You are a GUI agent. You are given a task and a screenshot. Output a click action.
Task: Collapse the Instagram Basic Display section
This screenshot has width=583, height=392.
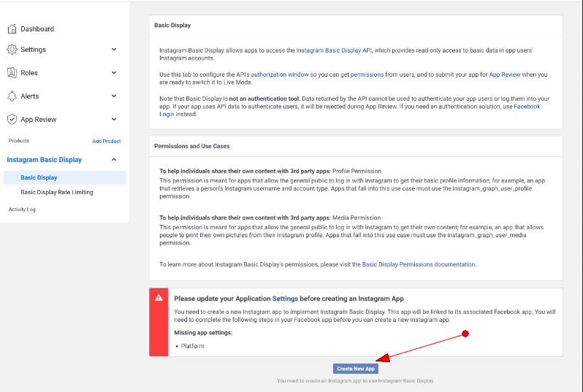(x=114, y=160)
